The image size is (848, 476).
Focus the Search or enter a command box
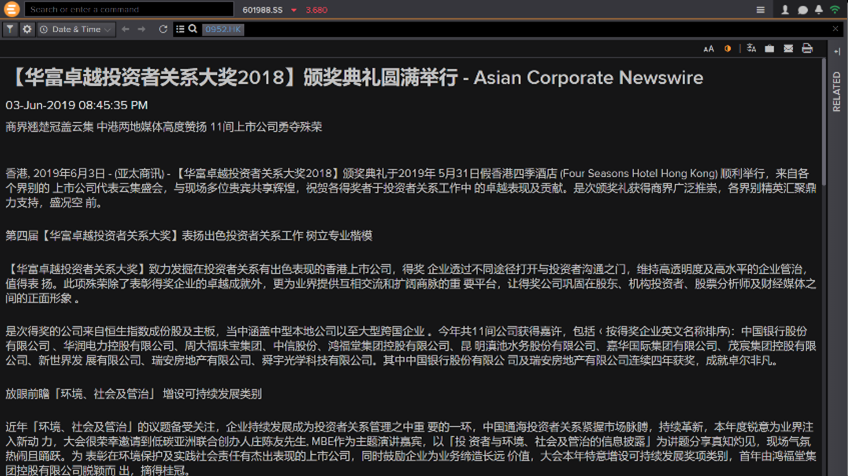coord(129,9)
